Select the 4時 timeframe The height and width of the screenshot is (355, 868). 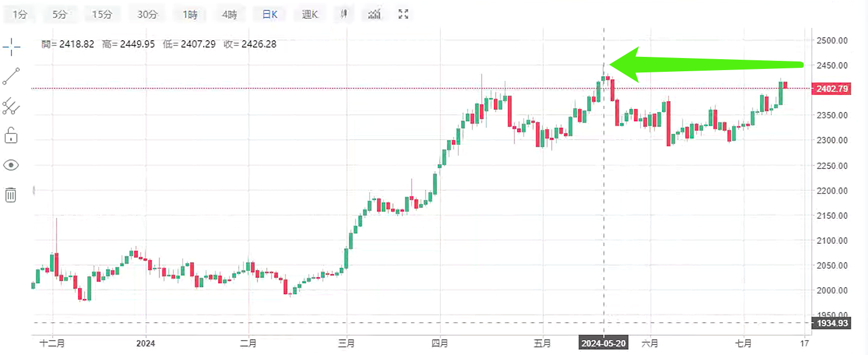[229, 15]
